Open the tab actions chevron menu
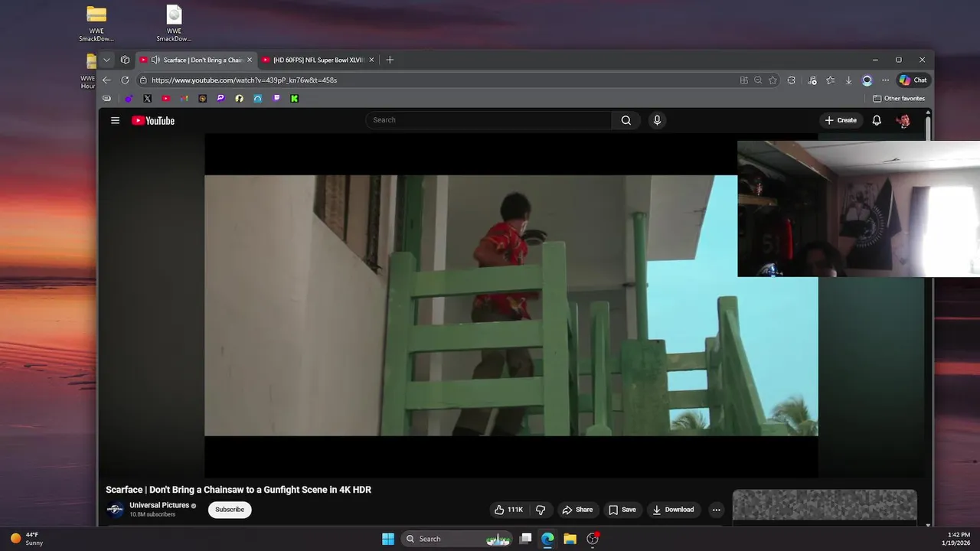Viewport: 980px width, 551px height. [106, 60]
